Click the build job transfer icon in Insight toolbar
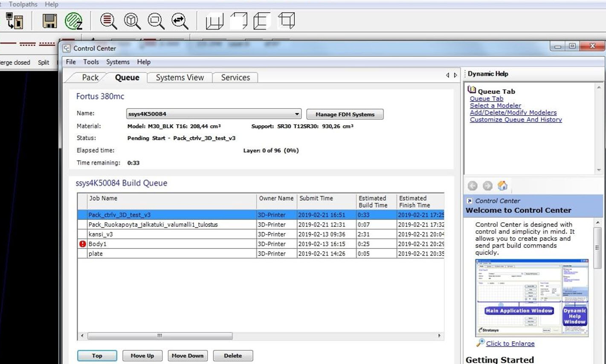Screen dimensions: 606x364 tap(14, 21)
